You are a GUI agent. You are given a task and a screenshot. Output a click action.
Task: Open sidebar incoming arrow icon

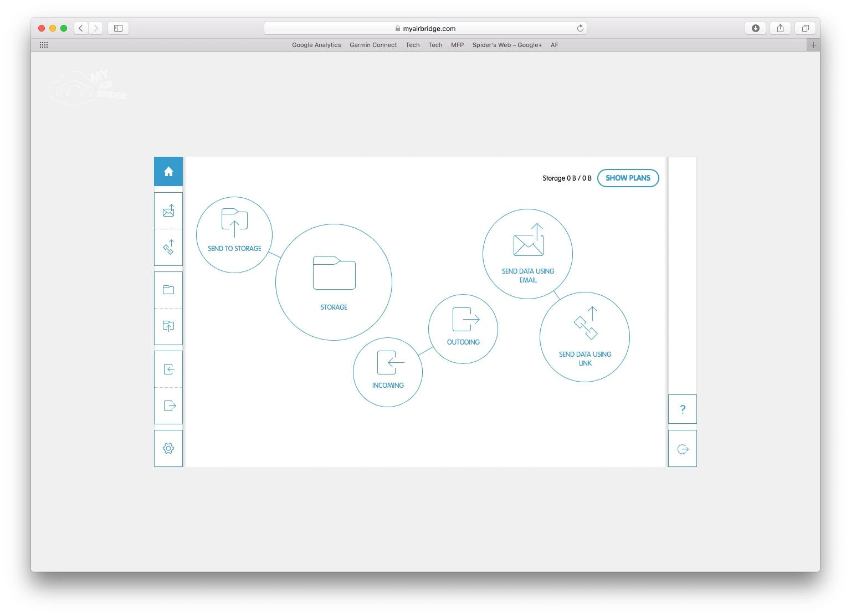(168, 369)
